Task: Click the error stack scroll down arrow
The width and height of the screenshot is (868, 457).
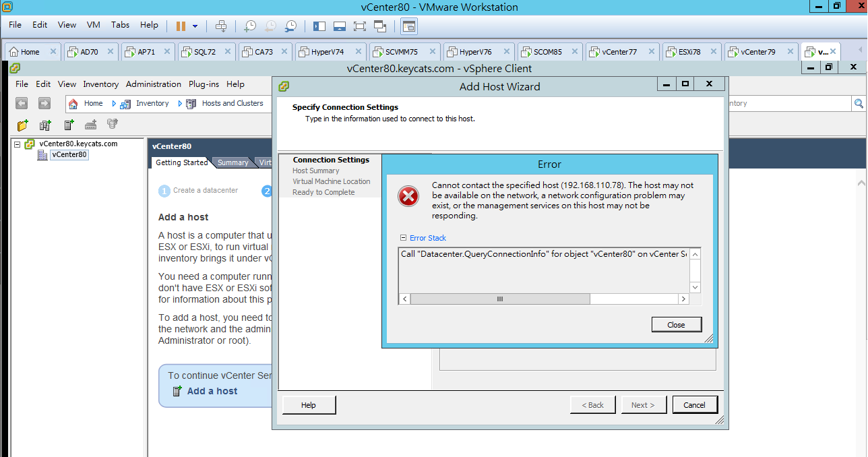Action: (x=695, y=288)
